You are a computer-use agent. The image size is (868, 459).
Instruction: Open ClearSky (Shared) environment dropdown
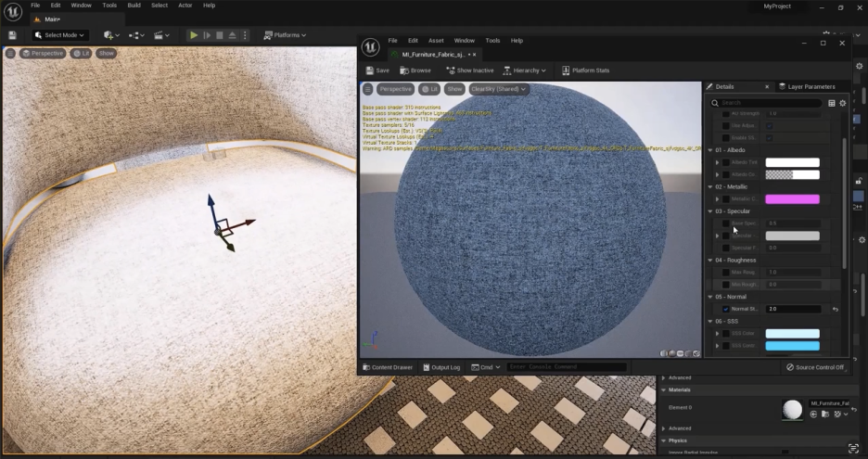tap(499, 89)
